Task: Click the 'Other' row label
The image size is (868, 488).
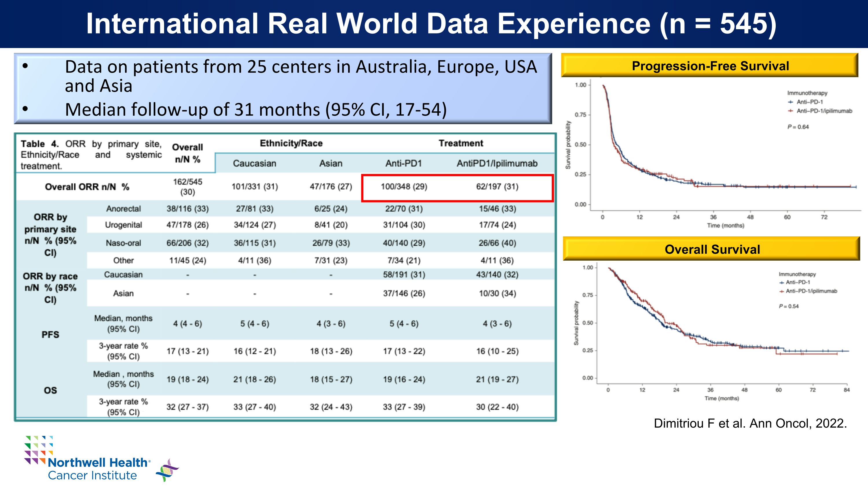Action: click(x=123, y=260)
